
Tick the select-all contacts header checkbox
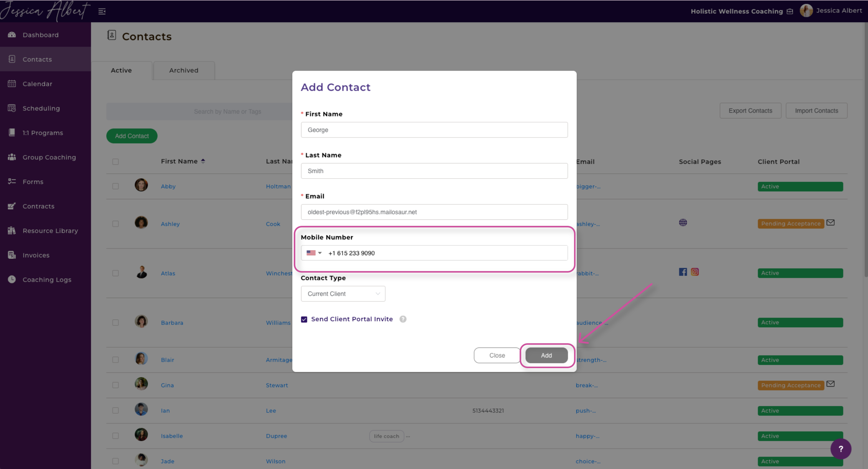[x=115, y=162]
